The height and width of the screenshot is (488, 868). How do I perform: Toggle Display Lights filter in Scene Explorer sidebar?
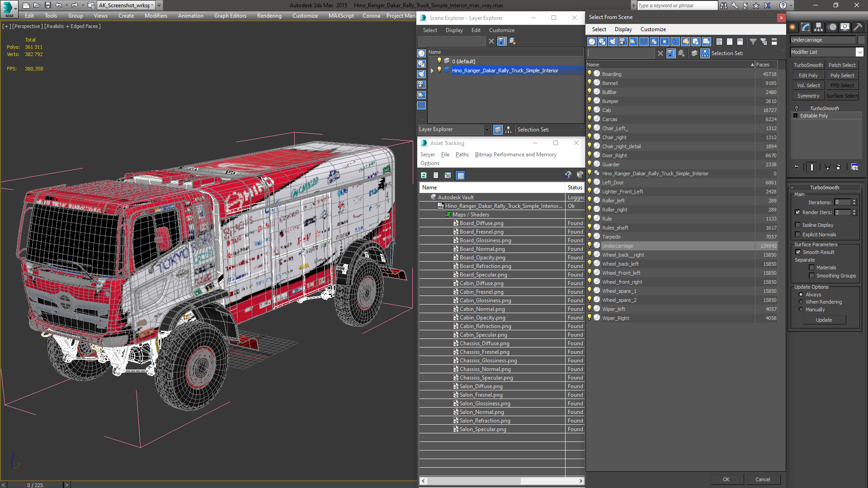pyautogui.click(x=421, y=74)
